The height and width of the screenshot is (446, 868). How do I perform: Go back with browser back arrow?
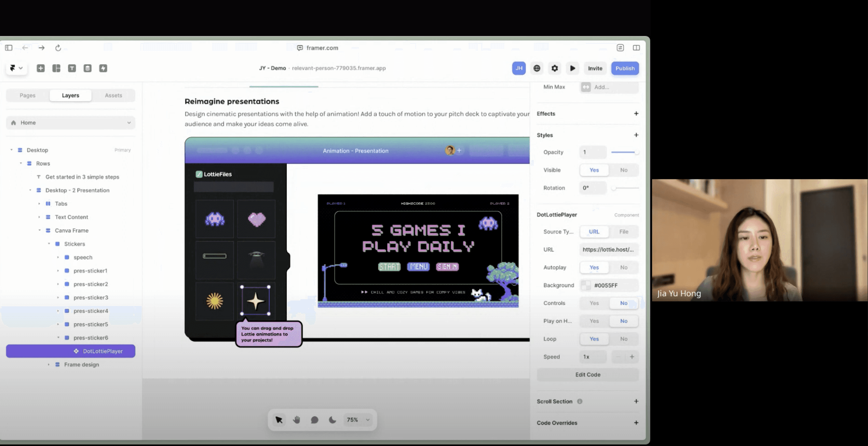click(25, 48)
